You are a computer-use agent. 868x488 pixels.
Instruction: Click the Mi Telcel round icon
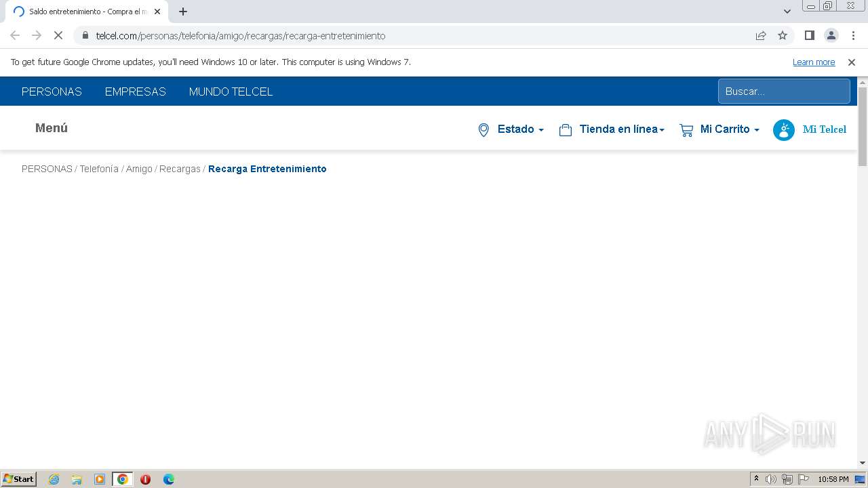click(x=784, y=130)
